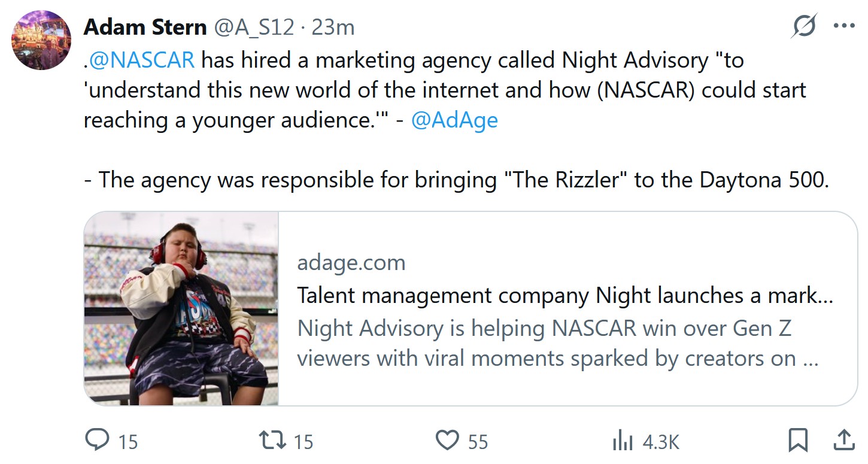Click the reply speech bubble icon
Screen dimensions: 868x464
point(96,440)
